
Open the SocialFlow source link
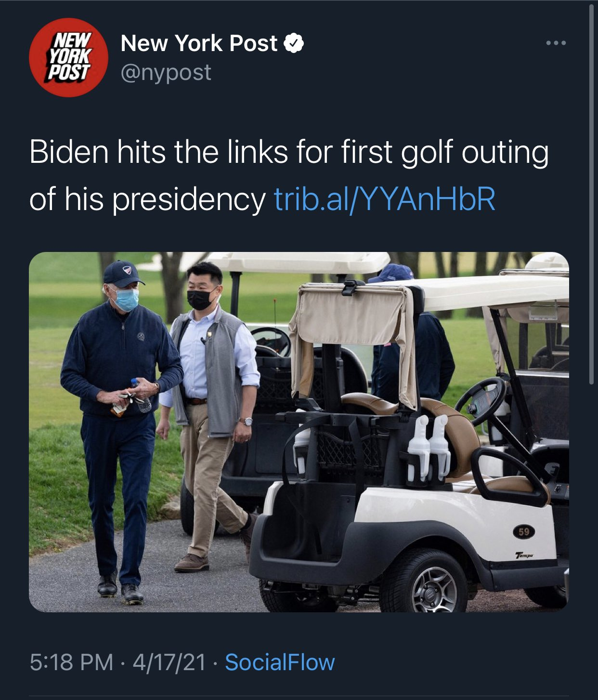coord(280,662)
